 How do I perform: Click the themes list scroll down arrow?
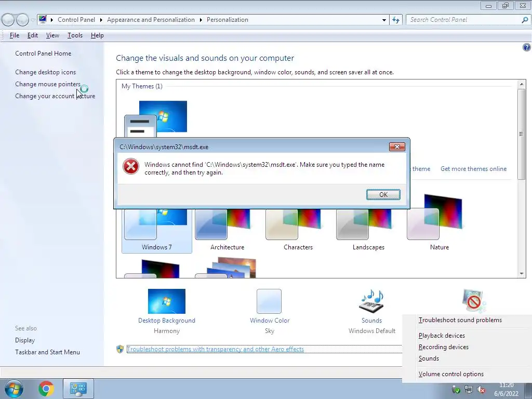pyautogui.click(x=522, y=273)
